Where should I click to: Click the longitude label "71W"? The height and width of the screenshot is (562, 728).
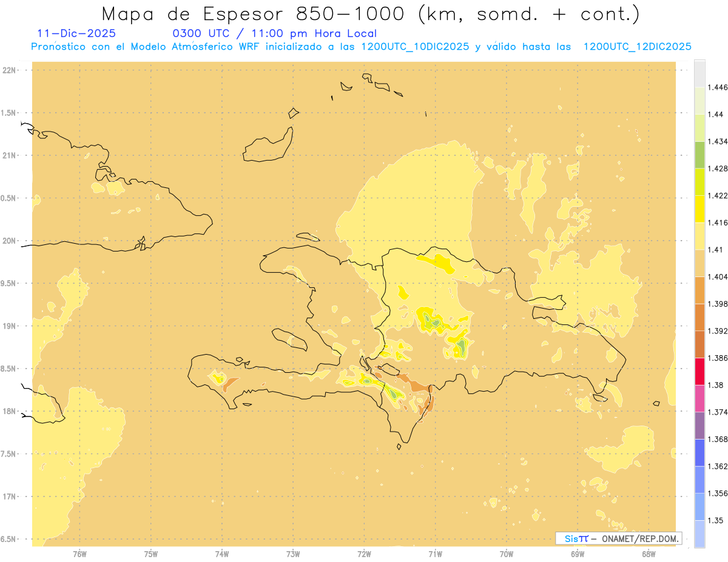coord(435,554)
